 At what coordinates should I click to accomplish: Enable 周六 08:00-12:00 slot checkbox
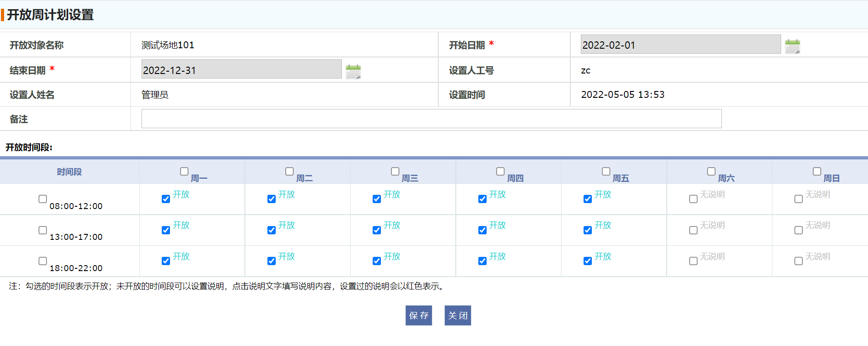[693, 199]
